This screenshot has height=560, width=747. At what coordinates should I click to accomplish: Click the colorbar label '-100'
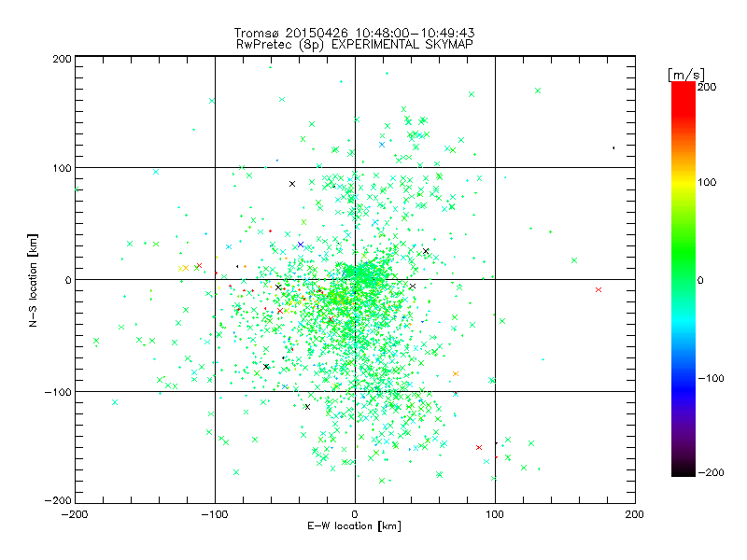pos(711,379)
